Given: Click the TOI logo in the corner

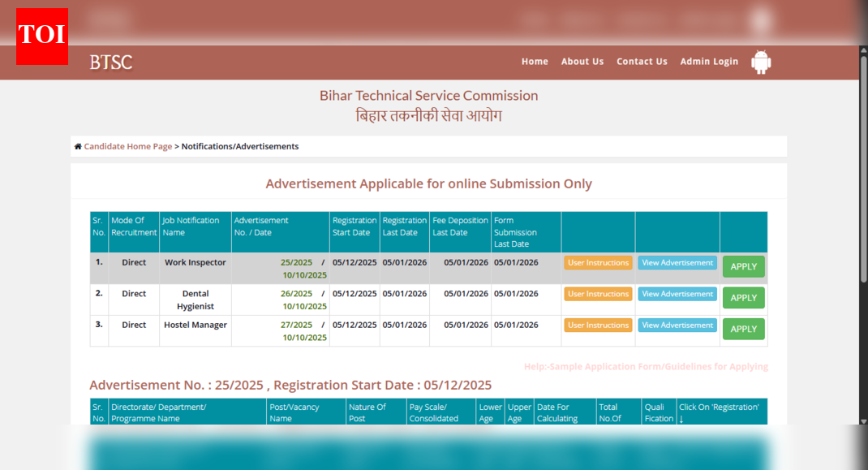Looking at the screenshot, I should point(41,36).
